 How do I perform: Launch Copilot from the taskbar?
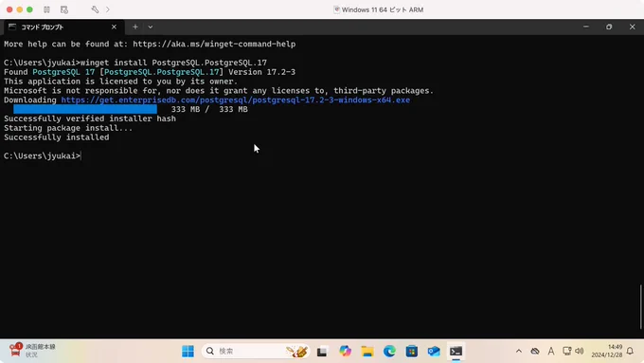(345, 351)
